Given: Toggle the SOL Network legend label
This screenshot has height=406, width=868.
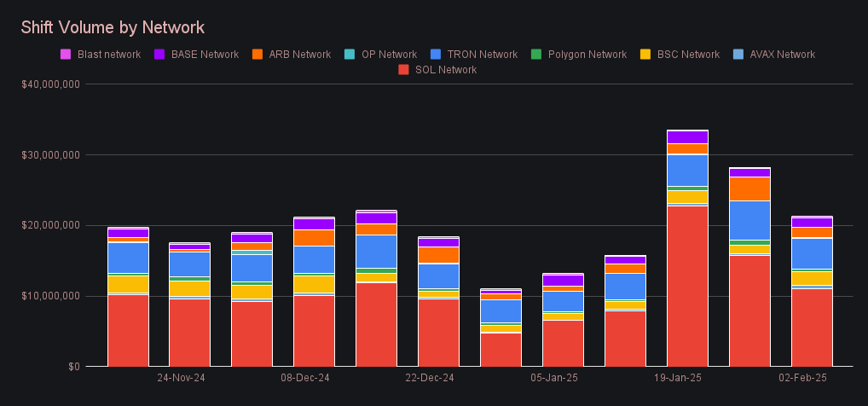Looking at the screenshot, I should 445,70.
